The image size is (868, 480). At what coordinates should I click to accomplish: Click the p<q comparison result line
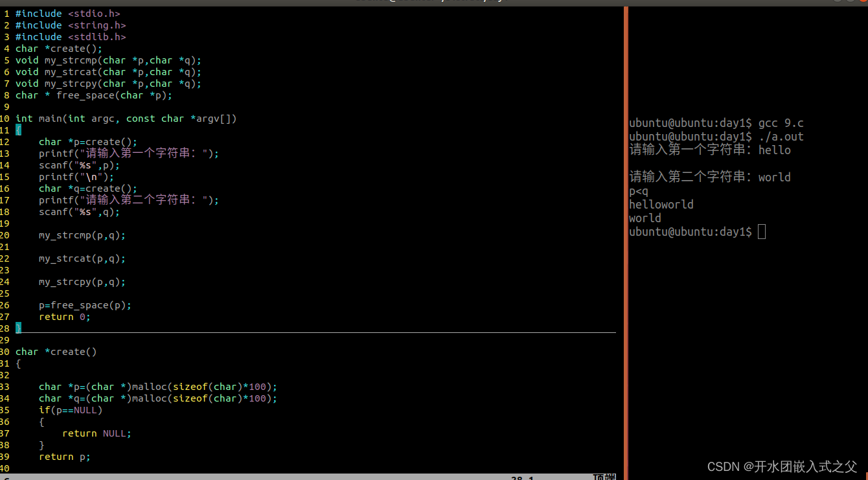(x=638, y=190)
